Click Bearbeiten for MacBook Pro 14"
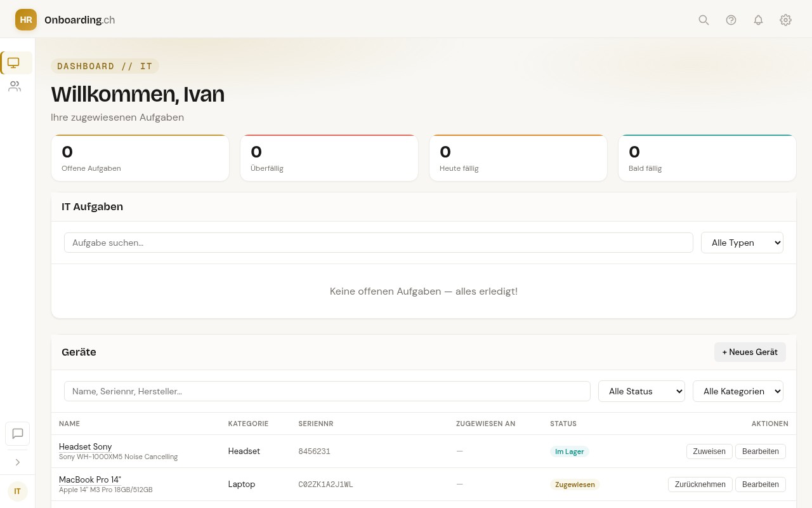 pyautogui.click(x=761, y=485)
